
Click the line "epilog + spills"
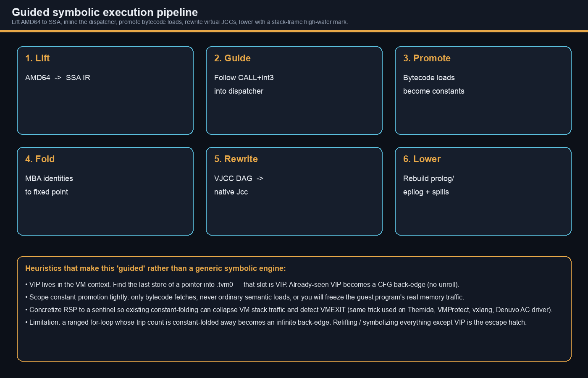pos(426,192)
